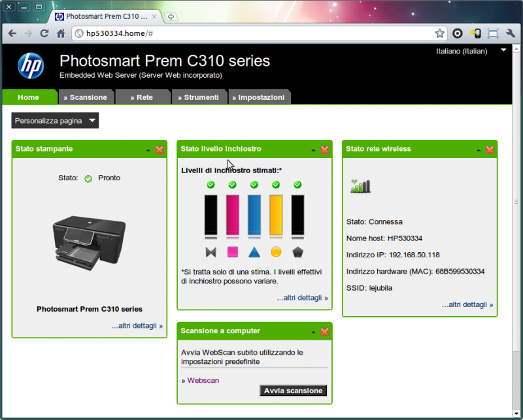Open the Strumenti tab
Screen dimensions: 523x420
pyautogui.click(x=199, y=97)
